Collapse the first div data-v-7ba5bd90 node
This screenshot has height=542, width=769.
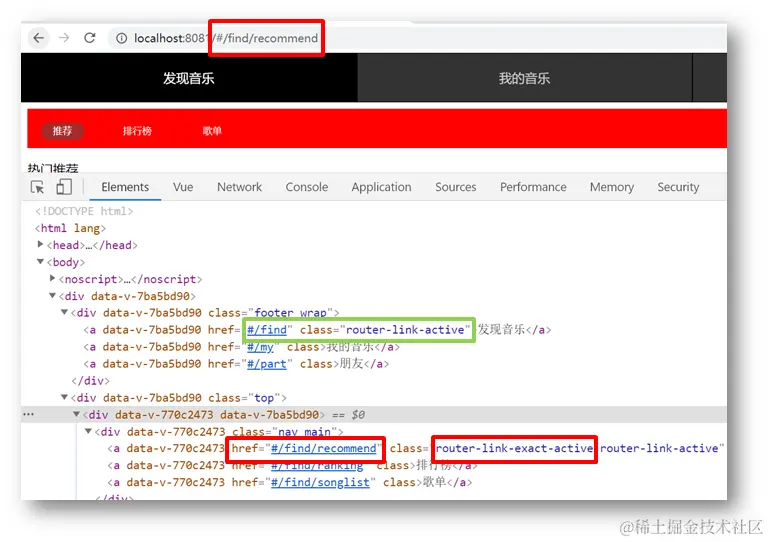pyautogui.click(x=52, y=295)
